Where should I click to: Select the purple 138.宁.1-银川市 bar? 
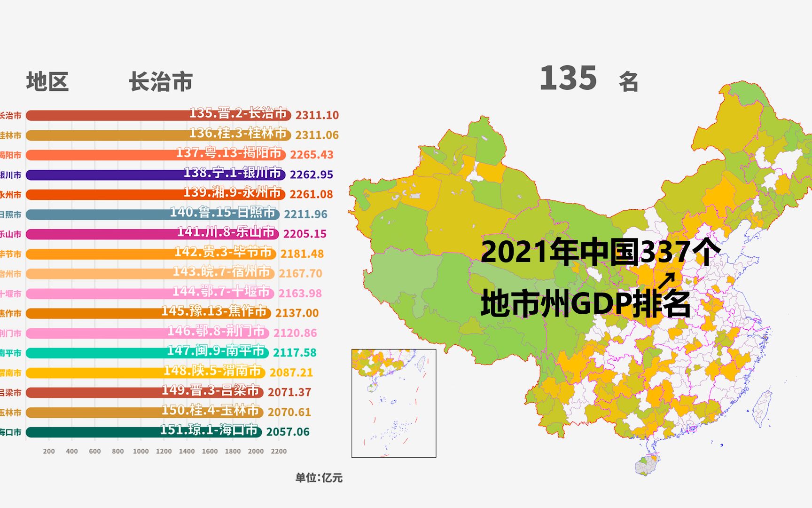tap(156, 175)
